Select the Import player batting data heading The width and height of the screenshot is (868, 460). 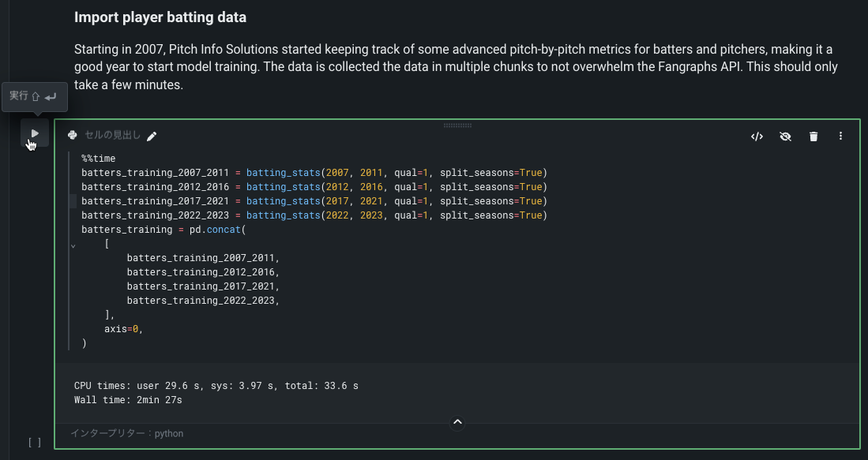160,17
